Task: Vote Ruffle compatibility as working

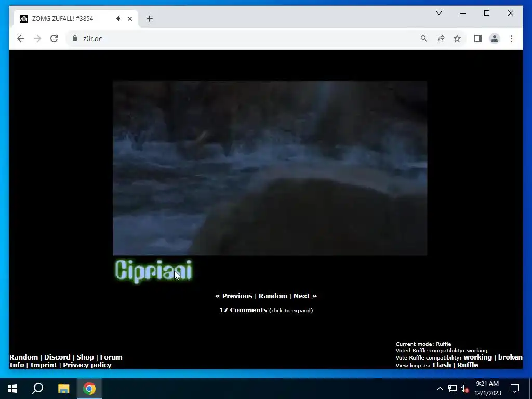Action: 477,357
